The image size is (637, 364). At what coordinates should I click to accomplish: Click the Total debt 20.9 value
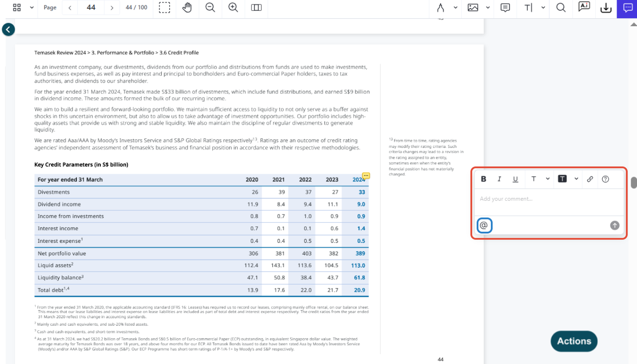(x=359, y=290)
